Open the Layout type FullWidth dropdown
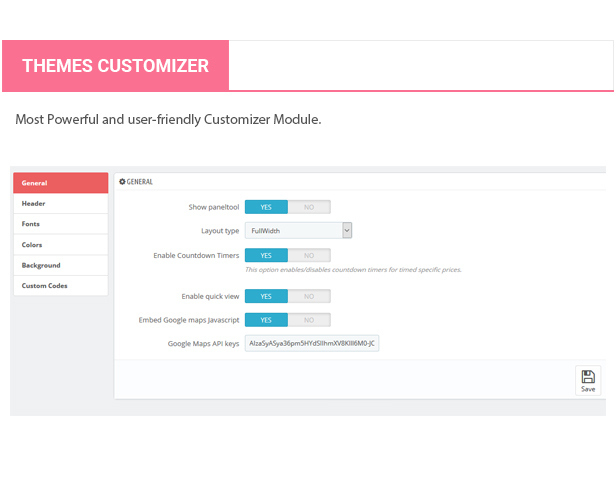The height and width of the screenshot is (478, 616). coord(298,231)
